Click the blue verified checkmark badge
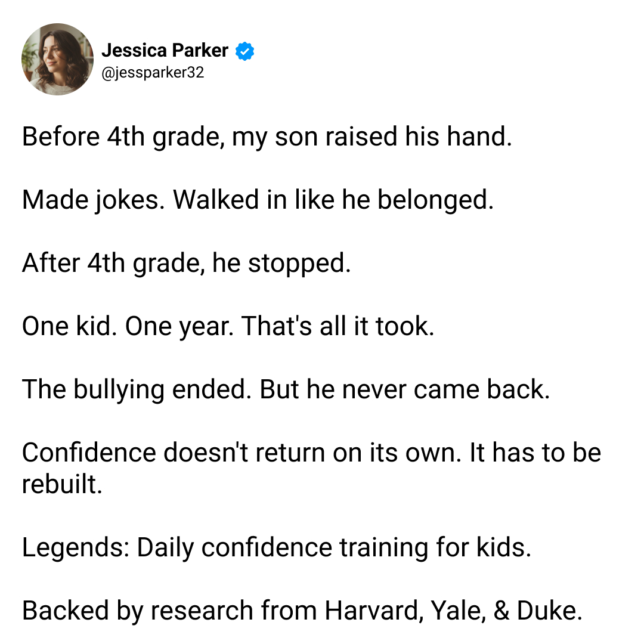Viewport: 644px width, 644px height. tap(245, 51)
